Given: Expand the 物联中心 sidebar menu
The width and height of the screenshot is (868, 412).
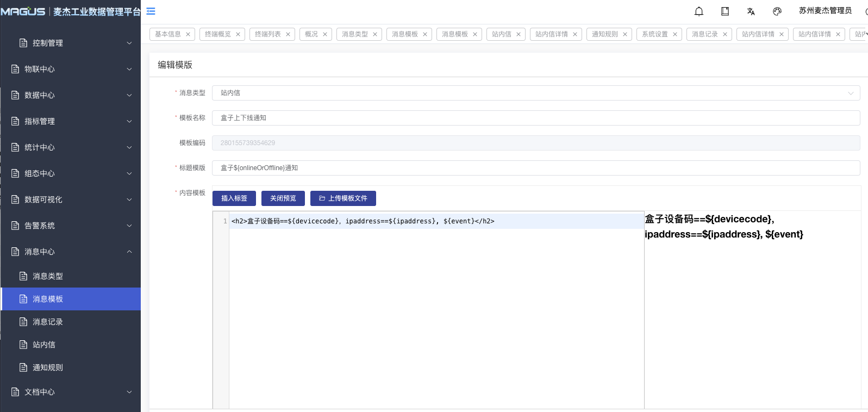Looking at the screenshot, I should (71, 69).
